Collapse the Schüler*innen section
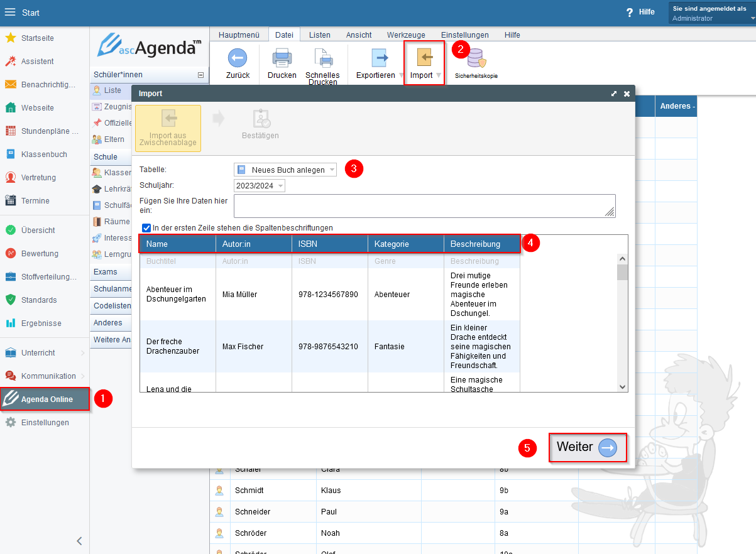756x554 pixels. pos(200,75)
